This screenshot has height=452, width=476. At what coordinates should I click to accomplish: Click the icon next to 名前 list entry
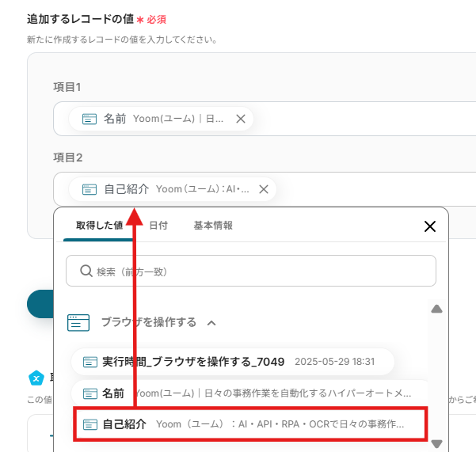90,393
